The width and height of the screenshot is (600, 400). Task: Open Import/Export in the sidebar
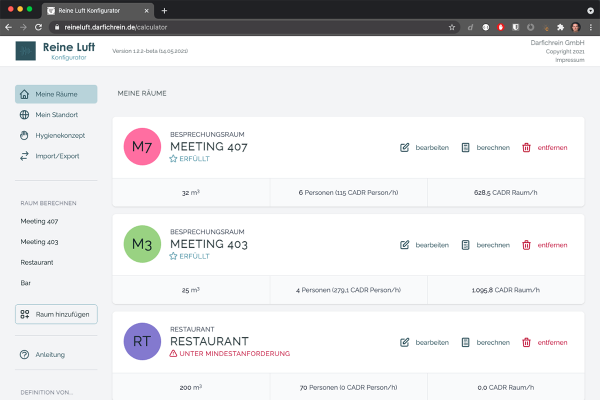56,156
